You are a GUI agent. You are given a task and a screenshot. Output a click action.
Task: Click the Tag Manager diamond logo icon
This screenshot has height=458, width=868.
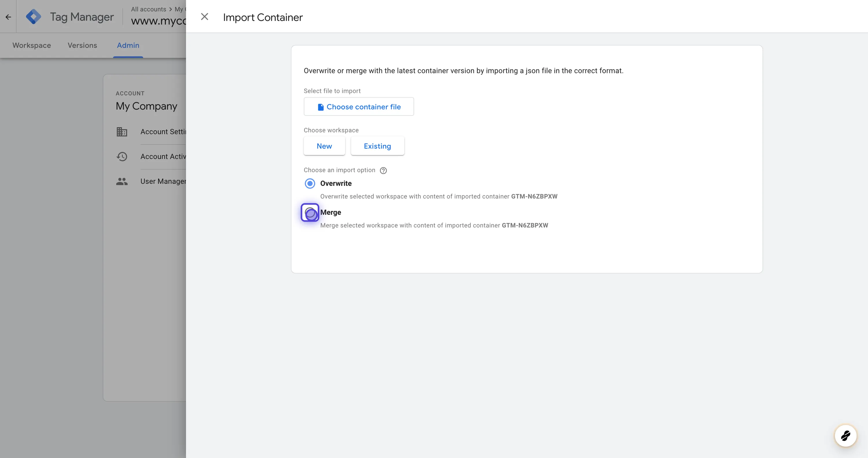coord(33,16)
